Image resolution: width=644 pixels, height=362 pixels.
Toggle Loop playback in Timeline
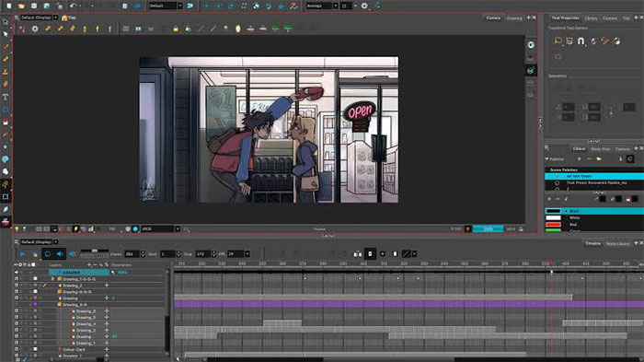pyautogui.click(x=47, y=254)
